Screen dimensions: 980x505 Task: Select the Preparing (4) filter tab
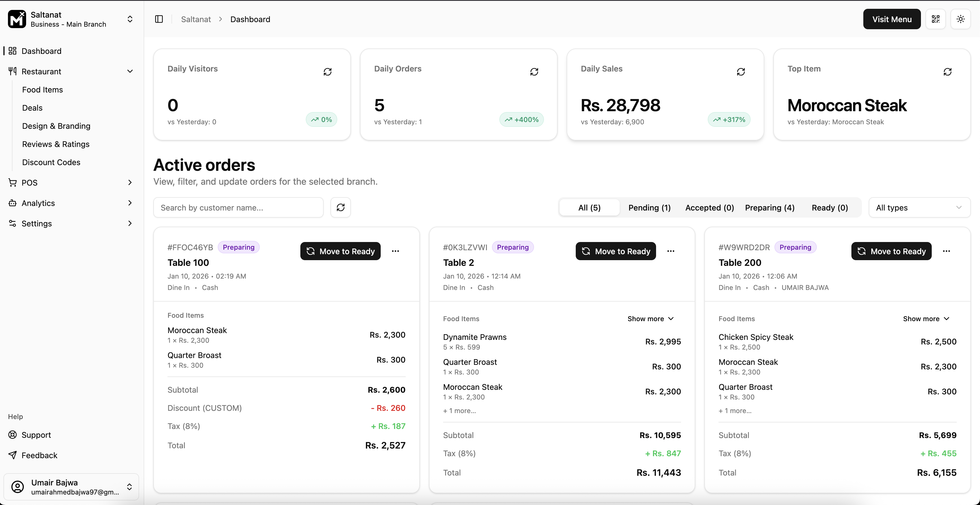pyautogui.click(x=769, y=208)
